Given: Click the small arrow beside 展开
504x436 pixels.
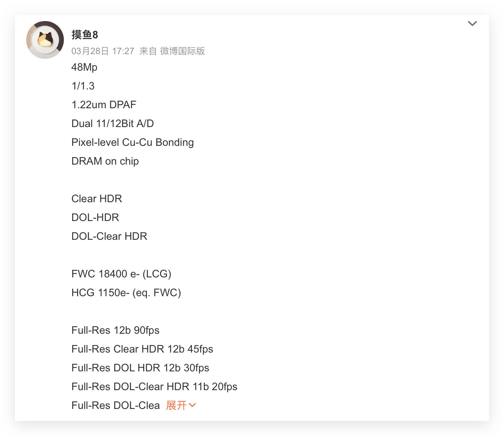Looking at the screenshot, I should [x=192, y=405].
